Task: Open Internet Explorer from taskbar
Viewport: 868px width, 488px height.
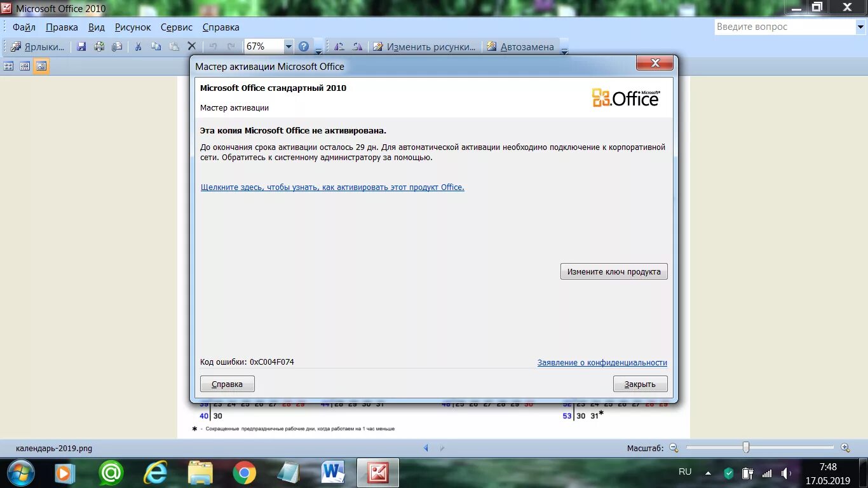Action: click(156, 473)
